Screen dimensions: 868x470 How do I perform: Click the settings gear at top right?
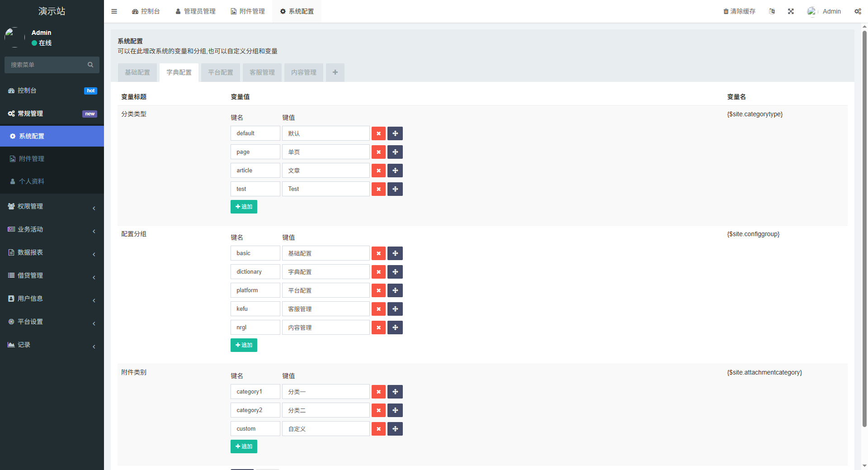click(x=858, y=11)
